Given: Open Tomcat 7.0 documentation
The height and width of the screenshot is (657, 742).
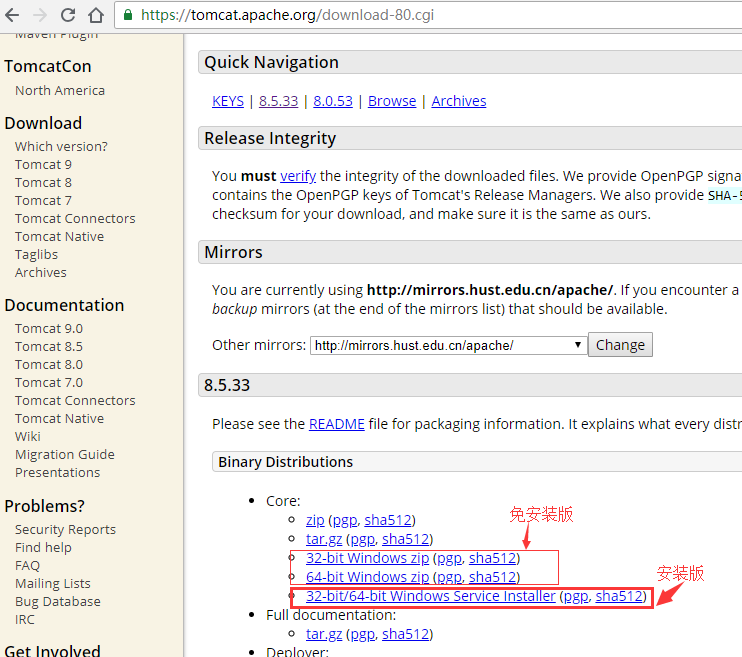Looking at the screenshot, I should pyautogui.click(x=49, y=382).
